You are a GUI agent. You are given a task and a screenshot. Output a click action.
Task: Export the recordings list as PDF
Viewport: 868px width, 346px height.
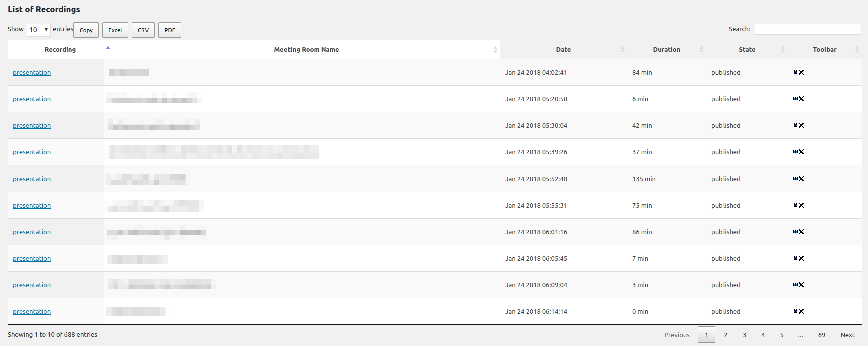click(x=170, y=30)
